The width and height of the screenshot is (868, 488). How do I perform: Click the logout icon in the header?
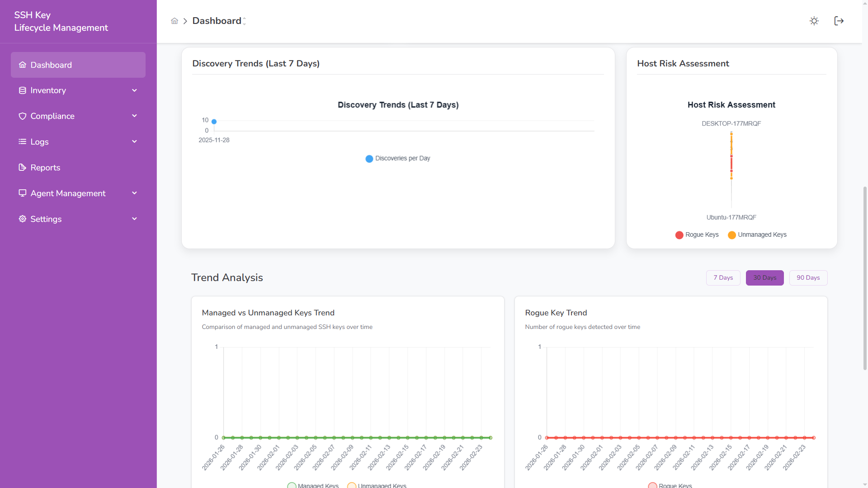(x=839, y=21)
